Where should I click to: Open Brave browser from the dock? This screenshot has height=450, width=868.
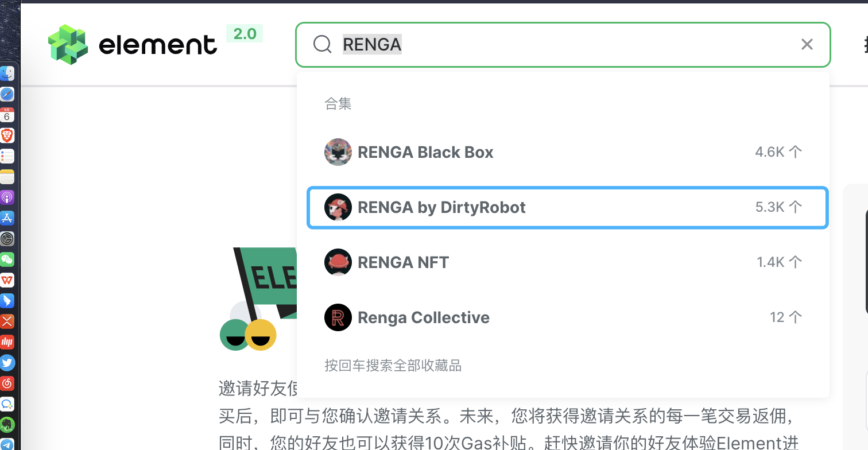tap(7, 135)
